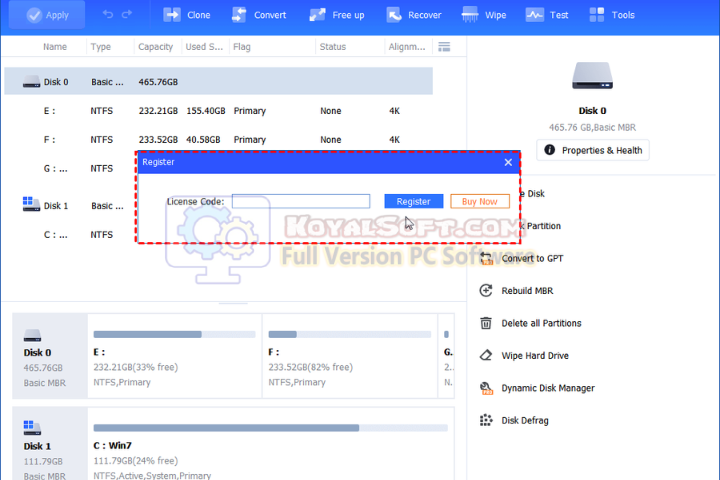Click Delete all Partitions option

pos(541,323)
